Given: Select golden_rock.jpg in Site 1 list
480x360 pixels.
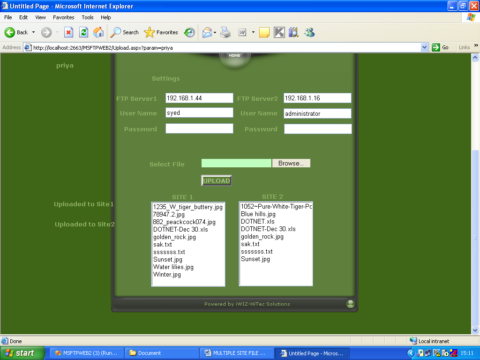Looking at the screenshot, I should click(174, 237).
